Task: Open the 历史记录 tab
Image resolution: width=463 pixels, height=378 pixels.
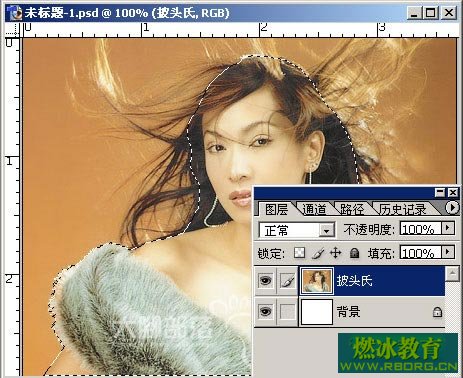Action: [x=403, y=210]
